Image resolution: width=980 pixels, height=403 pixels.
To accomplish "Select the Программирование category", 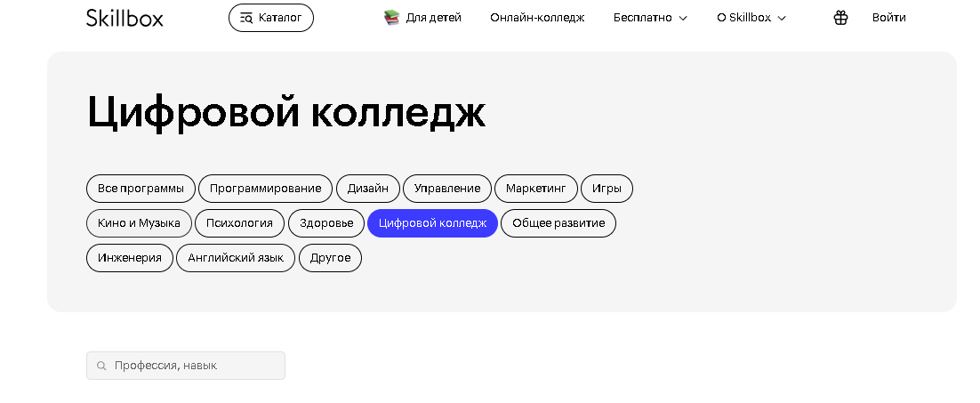I will (x=265, y=188).
